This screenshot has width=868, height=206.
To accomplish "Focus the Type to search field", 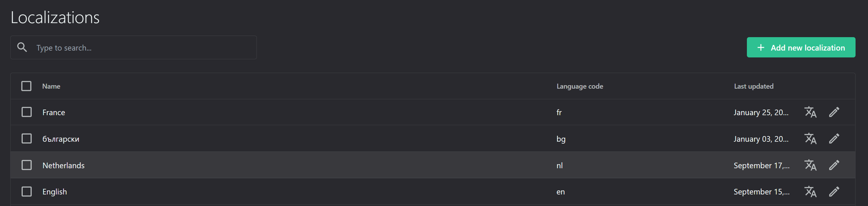I will (134, 47).
